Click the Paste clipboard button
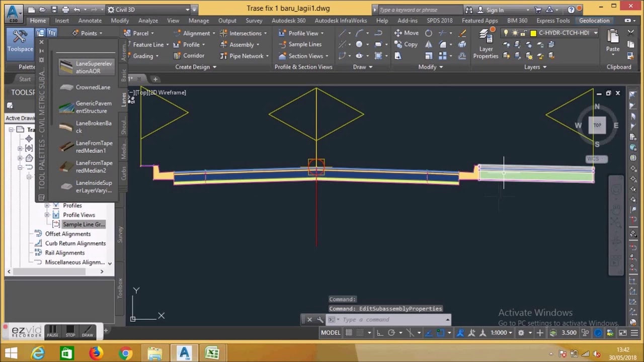The width and height of the screenshot is (644, 362). (x=612, y=41)
